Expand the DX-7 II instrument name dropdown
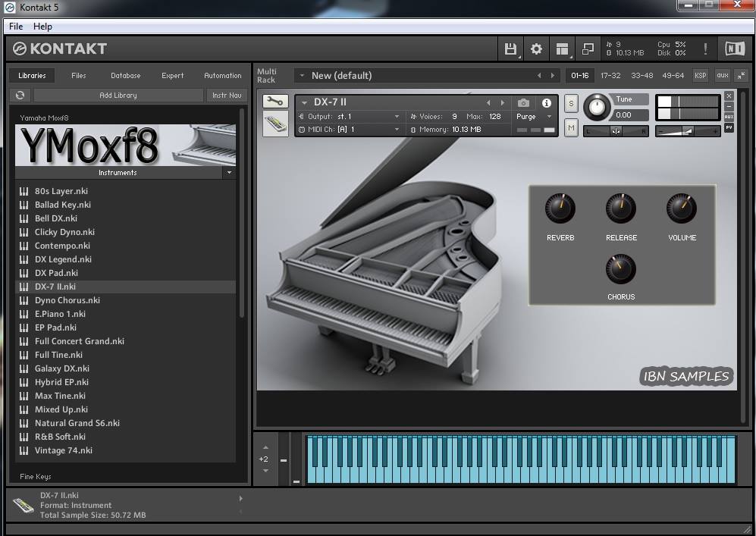 [304, 102]
